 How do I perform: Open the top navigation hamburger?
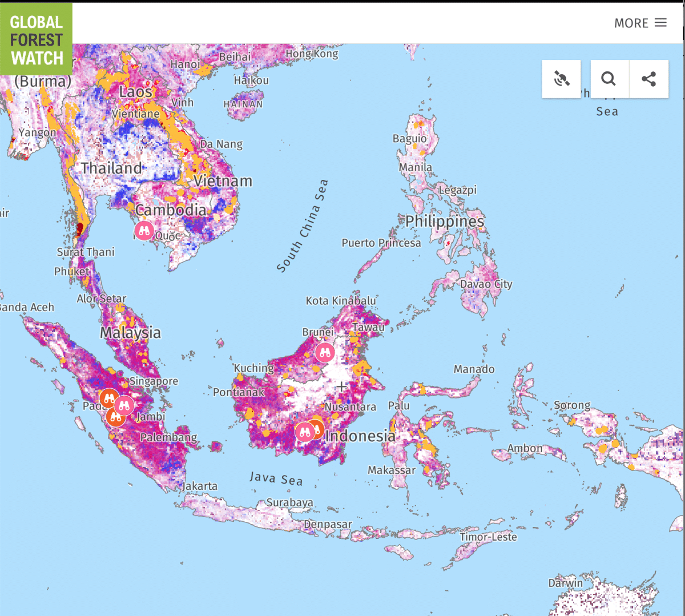coord(660,22)
